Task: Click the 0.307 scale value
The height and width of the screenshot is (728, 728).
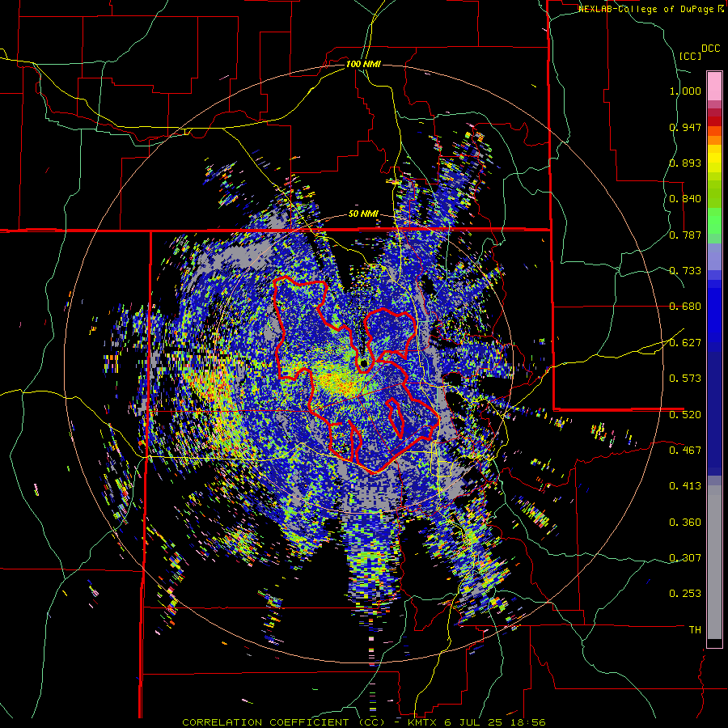Action: (685, 557)
